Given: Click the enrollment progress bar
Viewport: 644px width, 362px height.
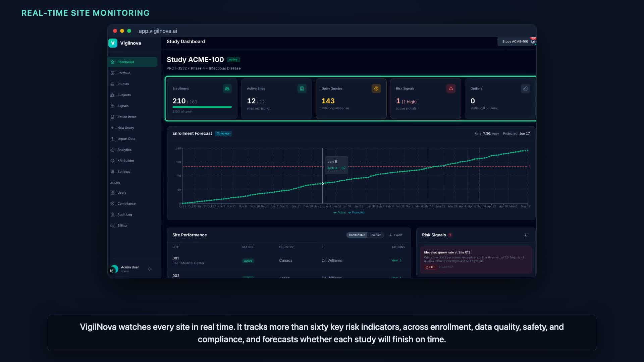Looking at the screenshot, I should pos(202,107).
